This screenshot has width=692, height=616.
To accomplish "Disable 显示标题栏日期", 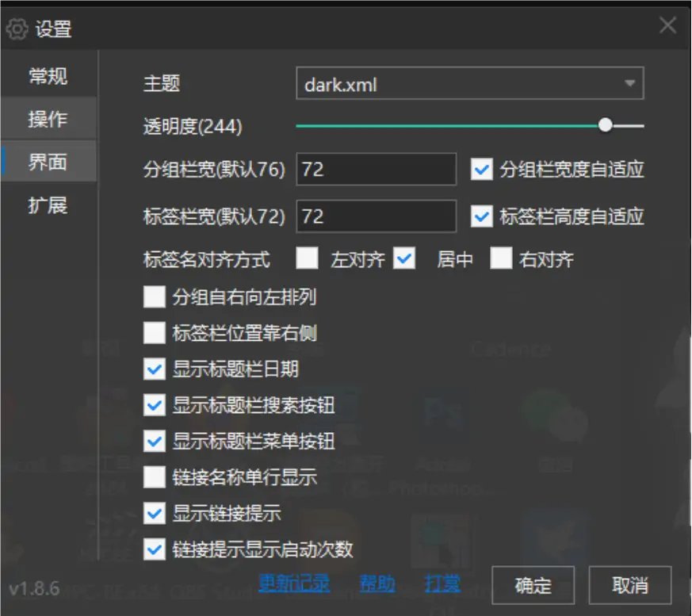I will point(155,369).
